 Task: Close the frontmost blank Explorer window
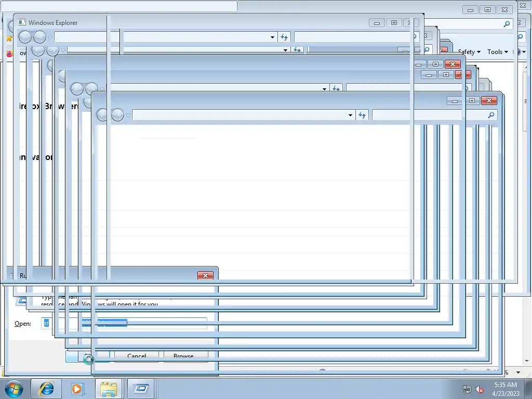point(489,100)
